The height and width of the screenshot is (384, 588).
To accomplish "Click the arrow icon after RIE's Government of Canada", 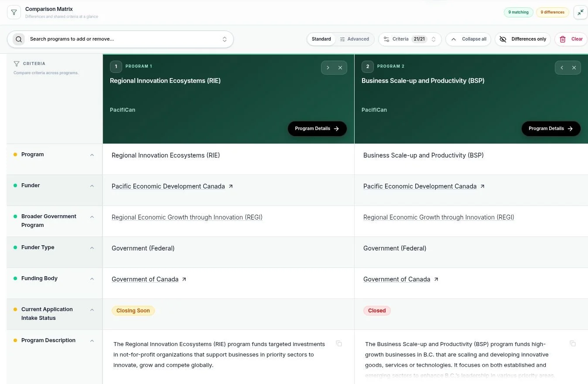I will coord(184,279).
